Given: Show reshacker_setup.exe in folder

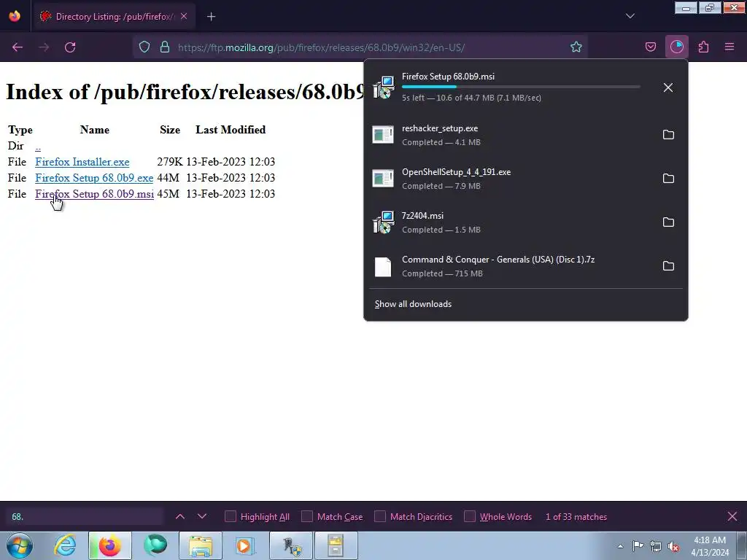Looking at the screenshot, I should click(668, 135).
